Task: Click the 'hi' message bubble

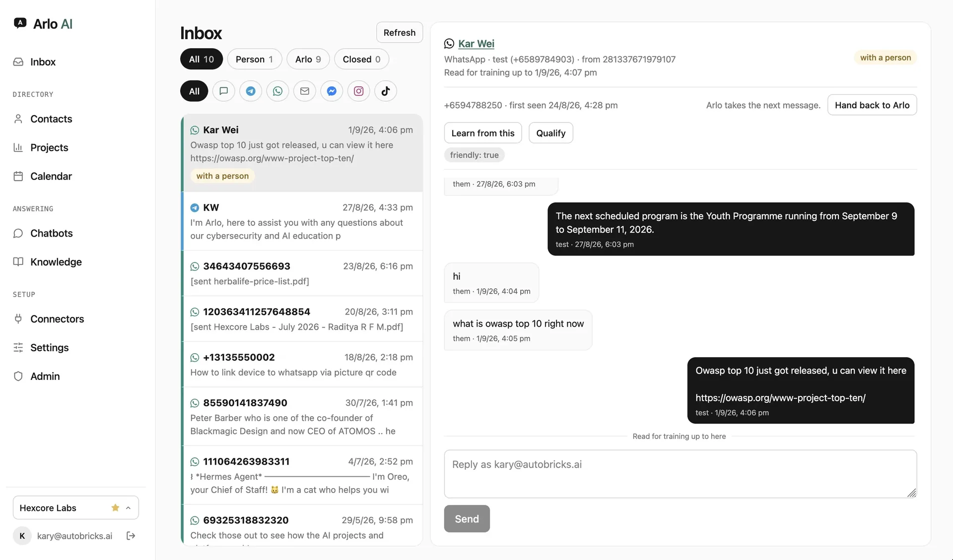Action: 491,283
